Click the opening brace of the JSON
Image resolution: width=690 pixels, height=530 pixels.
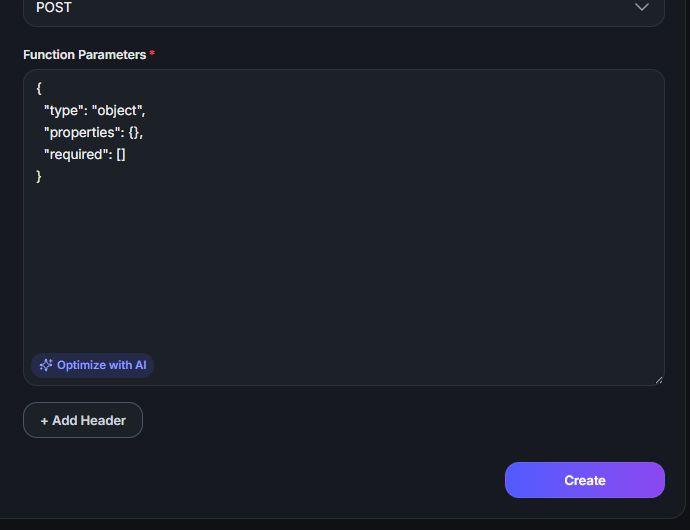(39, 88)
